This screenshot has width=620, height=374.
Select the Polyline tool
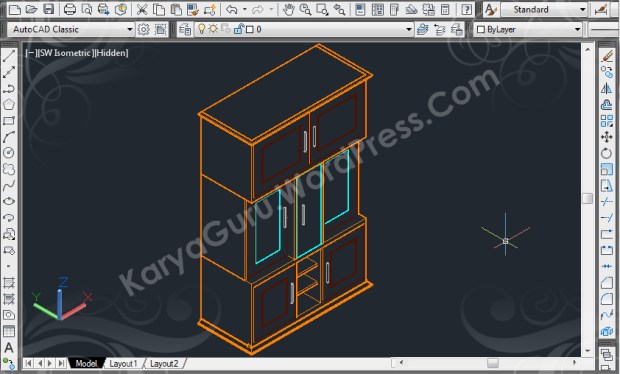click(9, 88)
